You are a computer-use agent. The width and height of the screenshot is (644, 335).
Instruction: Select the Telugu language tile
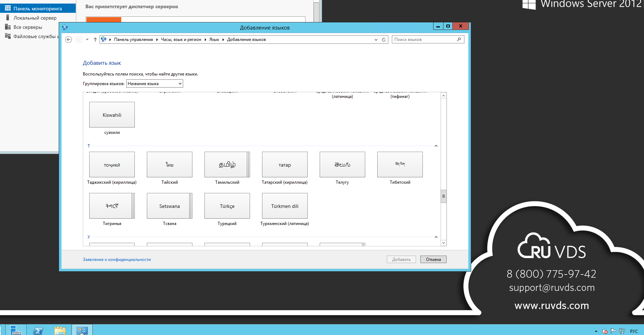tap(342, 164)
